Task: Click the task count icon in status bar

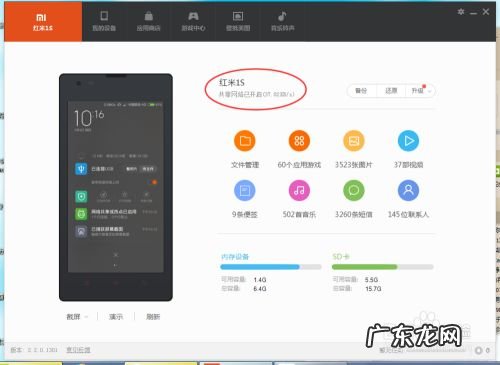Action: tap(479, 350)
